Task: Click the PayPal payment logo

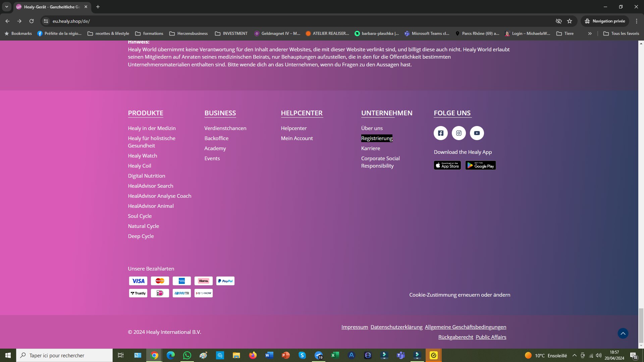Action: pos(225,281)
